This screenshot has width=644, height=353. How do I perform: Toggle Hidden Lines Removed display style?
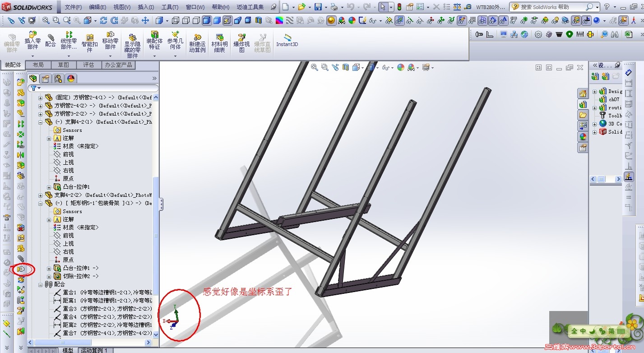[196, 20]
